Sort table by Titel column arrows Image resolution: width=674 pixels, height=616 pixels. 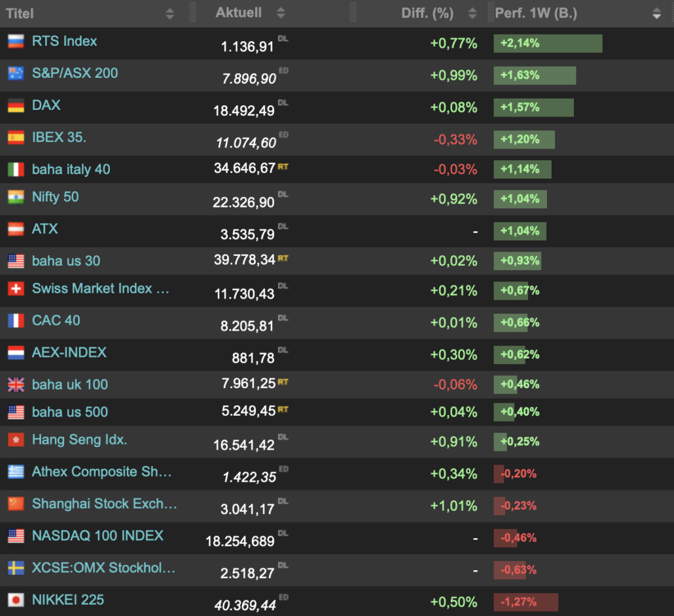(169, 14)
